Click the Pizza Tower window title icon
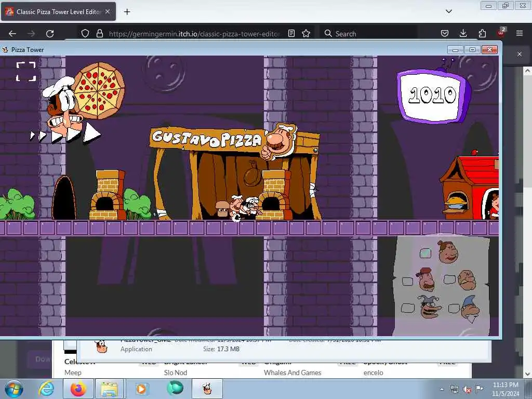Viewport: 532px width, 399px height. pyautogui.click(x=5, y=50)
